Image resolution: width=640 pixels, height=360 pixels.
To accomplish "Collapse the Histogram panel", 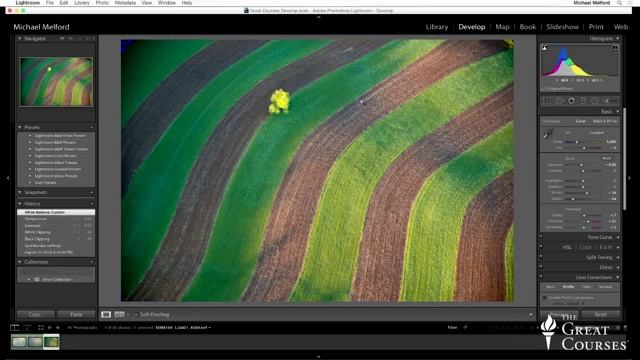I will (x=618, y=38).
